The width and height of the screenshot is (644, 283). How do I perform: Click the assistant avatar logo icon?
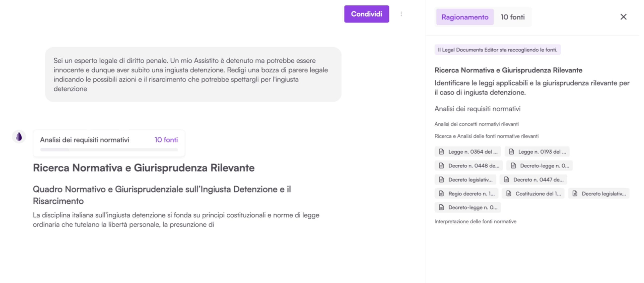(x=19, y=137)
